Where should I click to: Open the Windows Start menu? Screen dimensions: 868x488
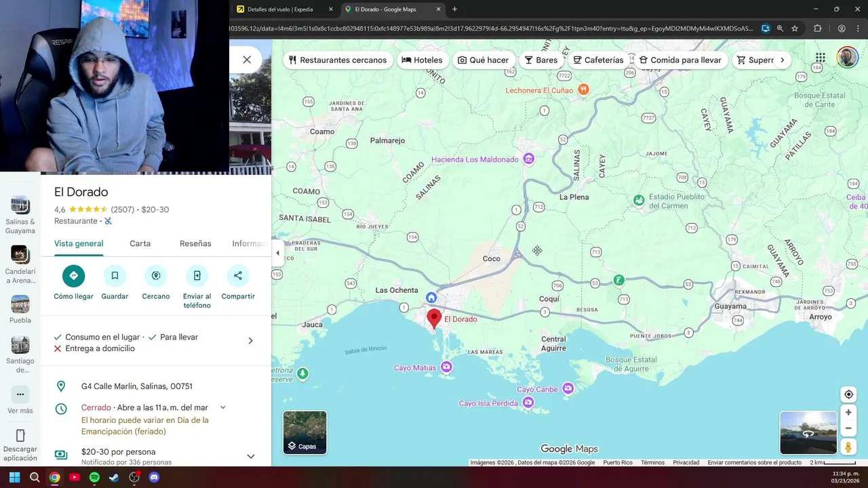tap(15, 477)
